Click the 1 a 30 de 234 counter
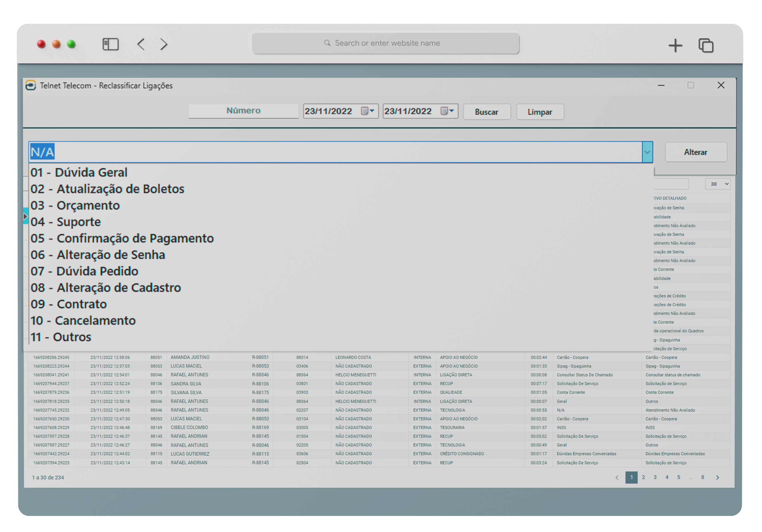762x532 pixels. (48, 478)
